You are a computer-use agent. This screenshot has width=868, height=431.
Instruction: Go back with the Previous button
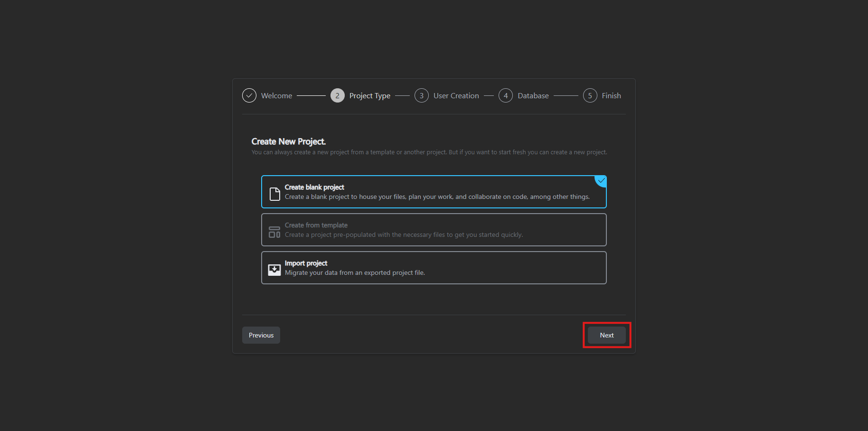(261, 335)
